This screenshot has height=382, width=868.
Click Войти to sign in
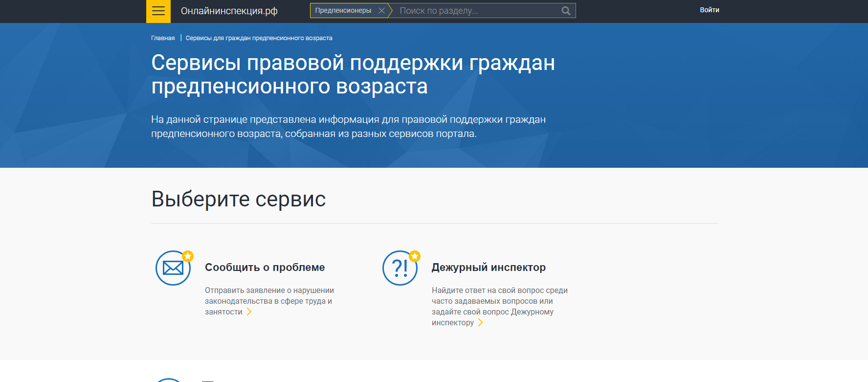point(709,10)
